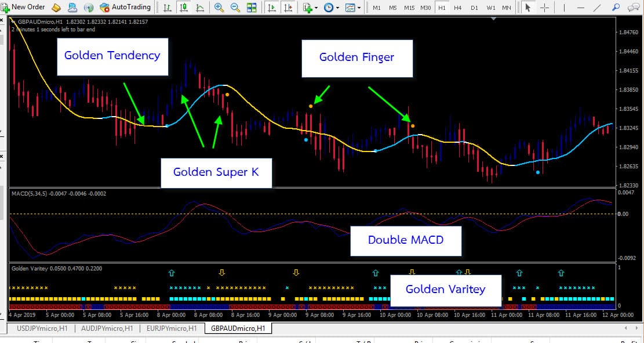This screenshot has width=644, height=343.
Task: Draw a vertical line tool
Action: (566, 8)
